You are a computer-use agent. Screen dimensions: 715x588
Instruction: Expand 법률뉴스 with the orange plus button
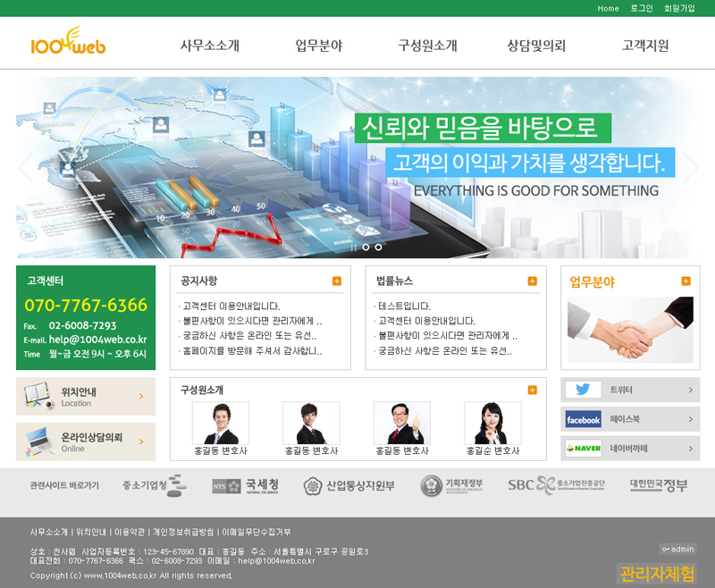click(x=532, y=281)
